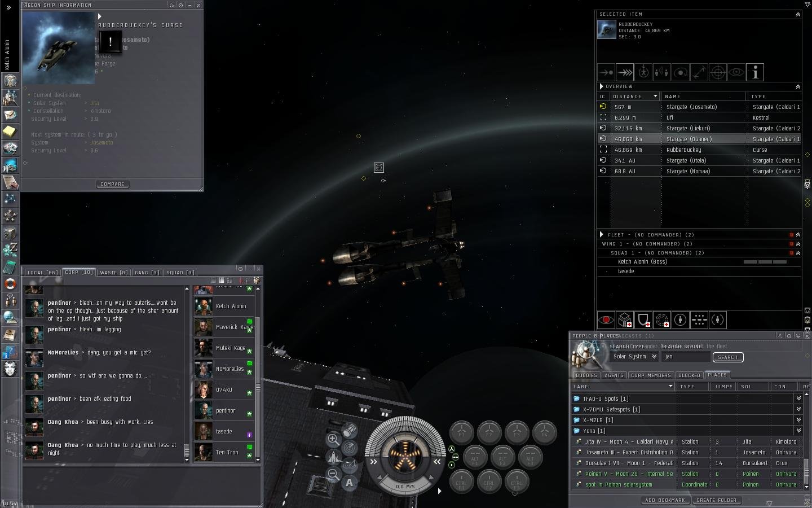Click the Approach icon in Selected Item
The width and height of the screenshot is (812, 508).
point(606,72)
